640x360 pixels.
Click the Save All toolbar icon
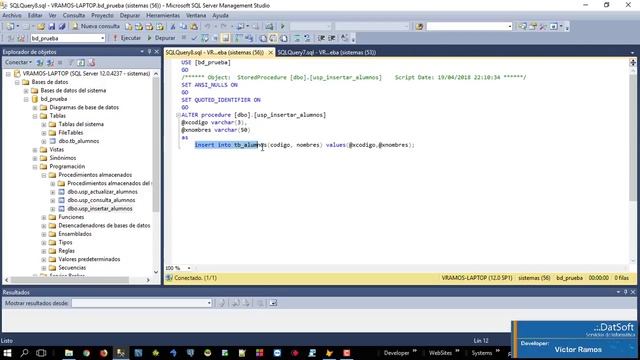62,27
